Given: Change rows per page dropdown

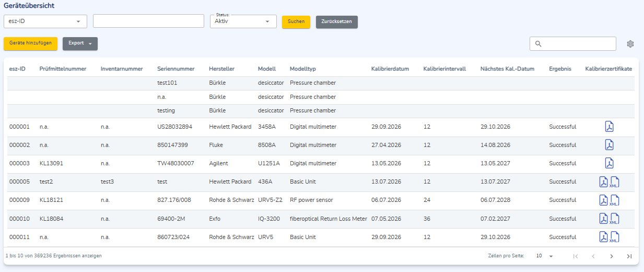Looking at the screenshot, I should pos(544,256).
